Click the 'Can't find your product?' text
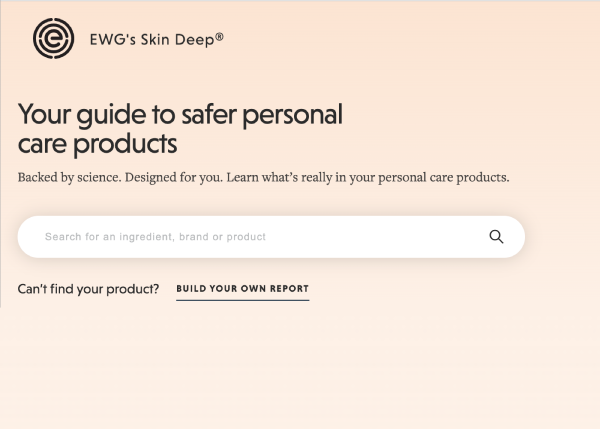600x429 pixels. click(x=88, y=289)
